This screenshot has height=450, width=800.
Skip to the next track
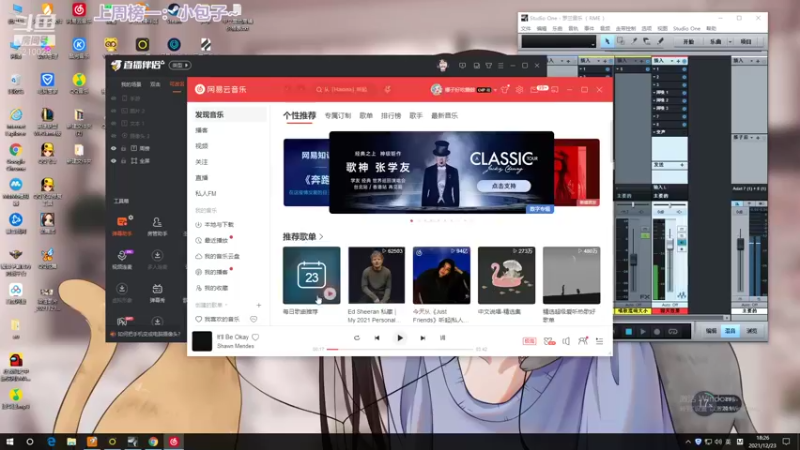(422, 338)
